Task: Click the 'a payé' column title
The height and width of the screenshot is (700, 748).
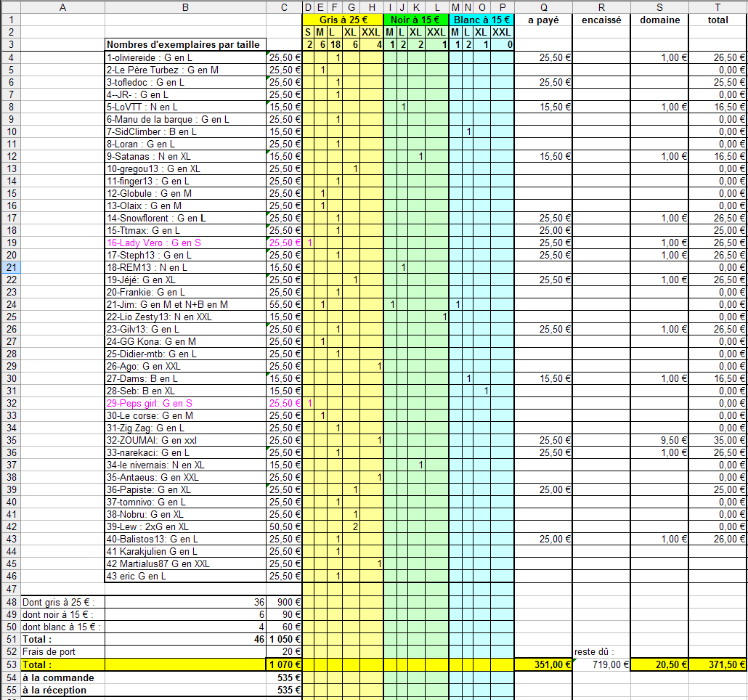Action: 543,20
